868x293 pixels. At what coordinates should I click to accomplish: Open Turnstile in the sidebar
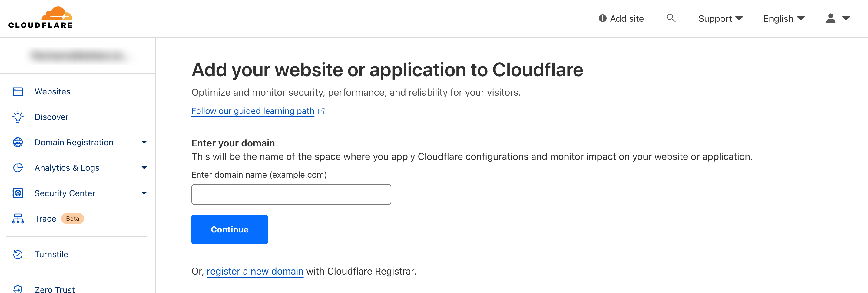click(51, 254)
